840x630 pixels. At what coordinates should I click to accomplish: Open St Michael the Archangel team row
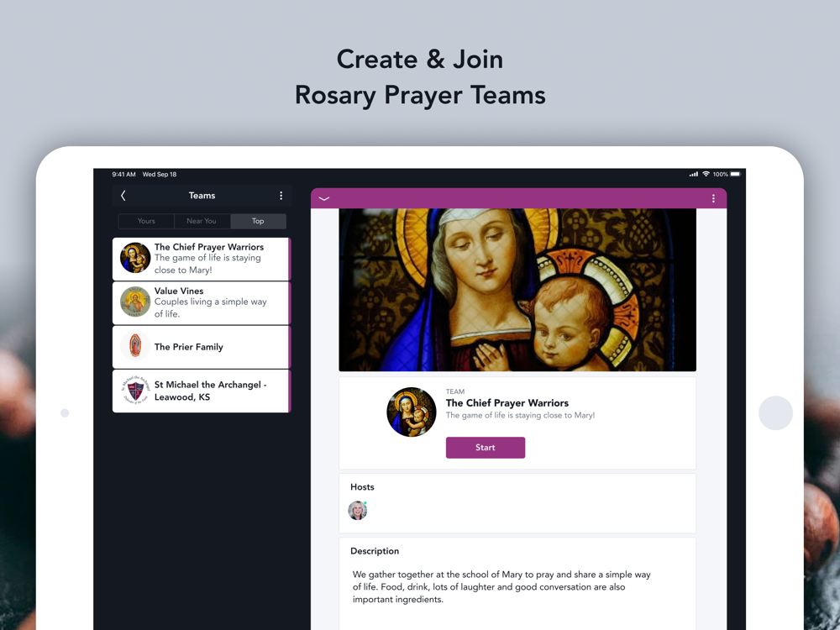click(202, 391)
